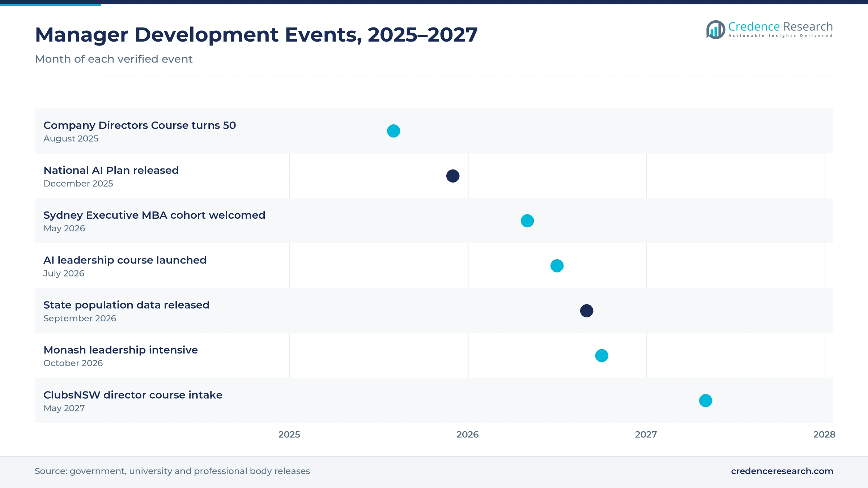Select the December 2025 navy marker dot

click(x=453, y=176)
